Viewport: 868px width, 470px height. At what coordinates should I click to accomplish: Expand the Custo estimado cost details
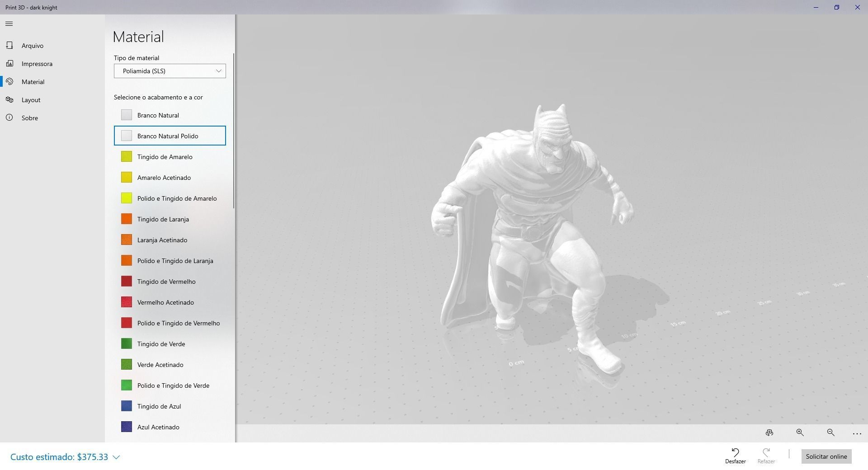tap(65, 457)
